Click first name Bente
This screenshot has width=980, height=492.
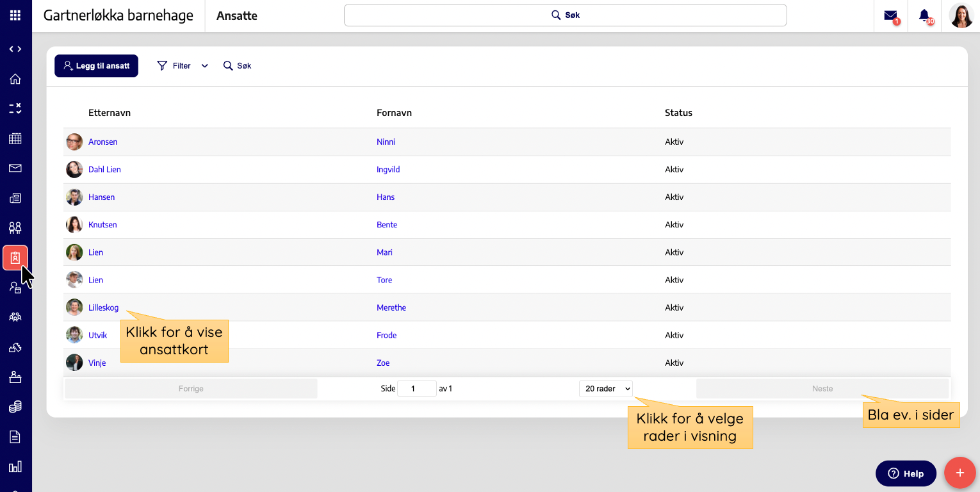(387, 224)
